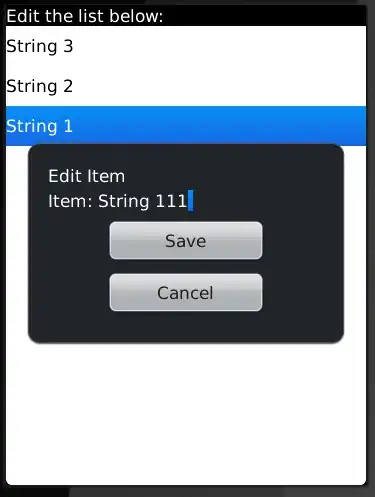Dismiss the dialog with Cancel
Viewport: 375px width, 497px height.
tap(186, 292)
